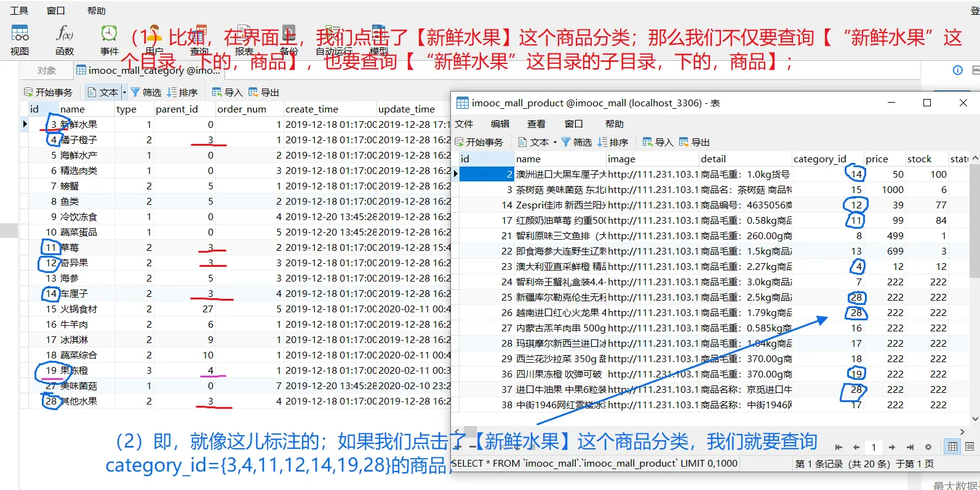The image size is (980, 490).
Task: Switch to the 对象 tab
Action: pos(46,71)
